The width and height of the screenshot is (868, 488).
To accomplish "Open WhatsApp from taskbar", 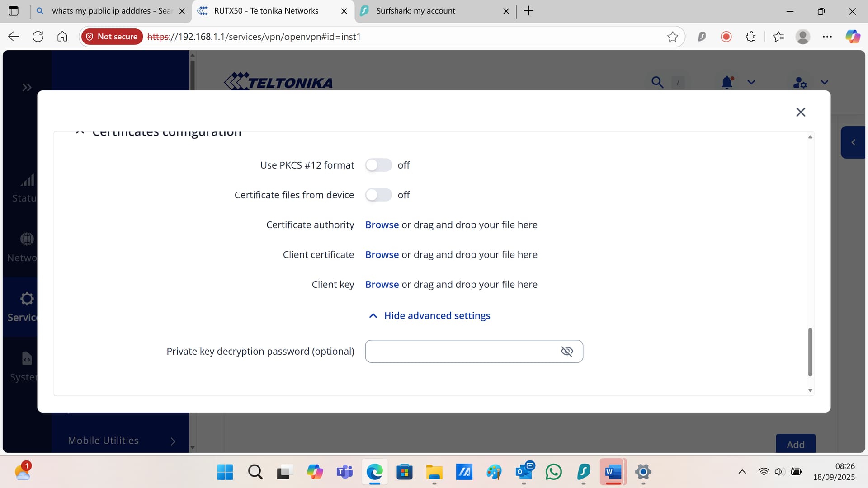I will pyautogui.click(x=553, y=472).
